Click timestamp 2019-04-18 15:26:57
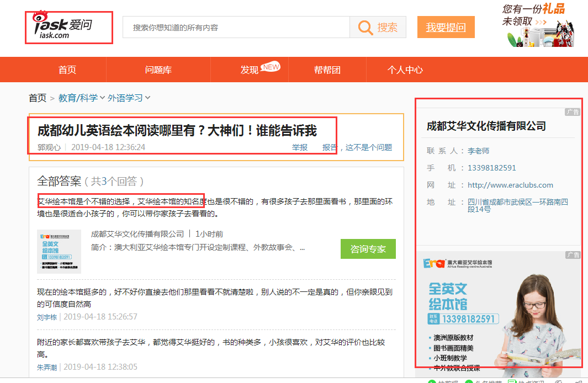The image size is (588, 383). 100,317
